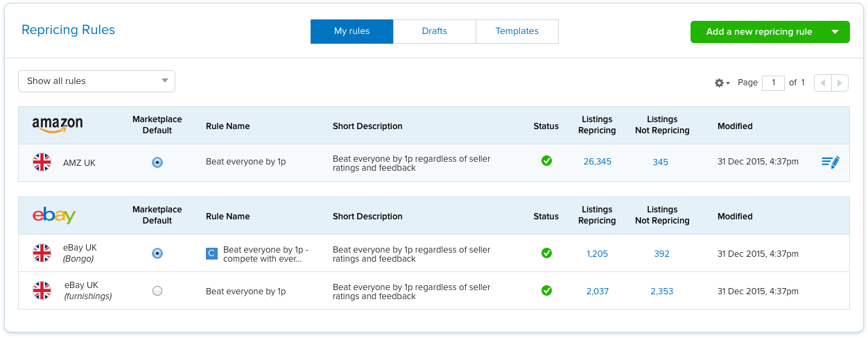Click green status check for eBay UK (furnishings)
Screen dimensions: 868x338
(546, 290)
